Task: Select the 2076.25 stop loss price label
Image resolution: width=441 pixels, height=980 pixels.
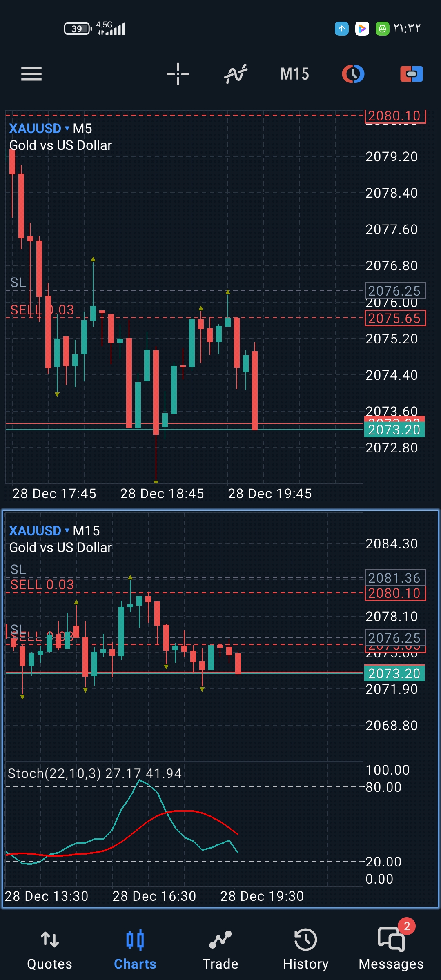Action: click(x=395, y=291)
